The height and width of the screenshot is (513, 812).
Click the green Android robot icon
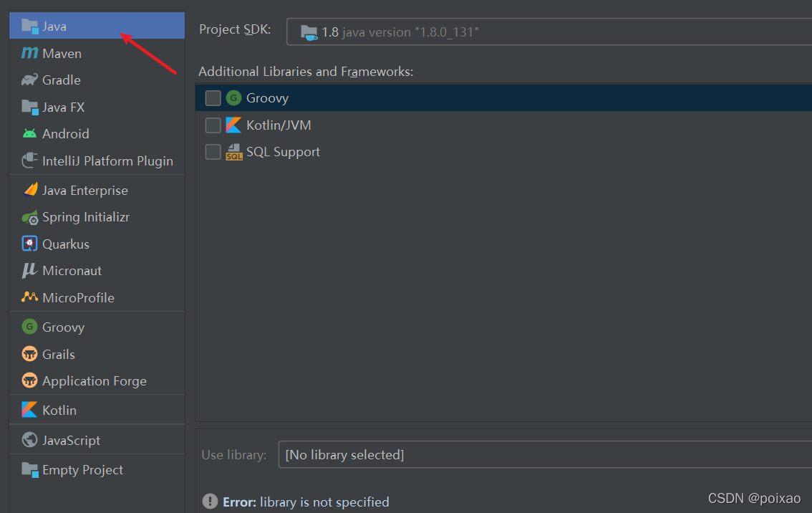tap(29, 134)
